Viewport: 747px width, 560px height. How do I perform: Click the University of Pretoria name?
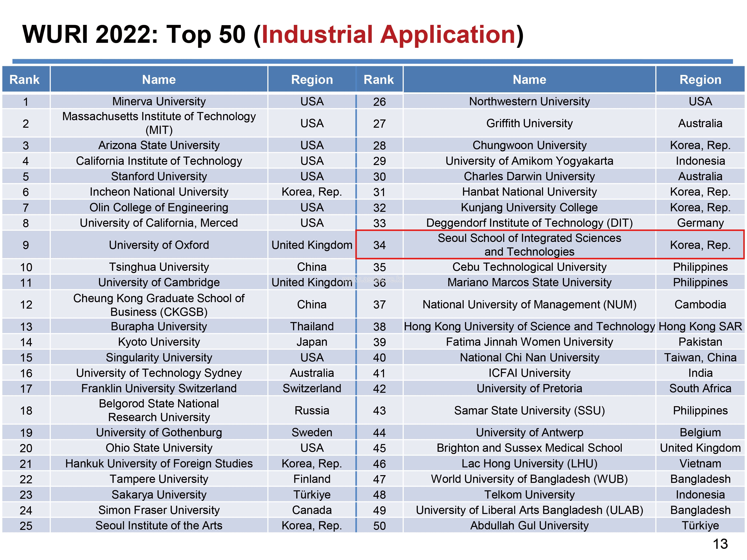click(x=529, y=389)
